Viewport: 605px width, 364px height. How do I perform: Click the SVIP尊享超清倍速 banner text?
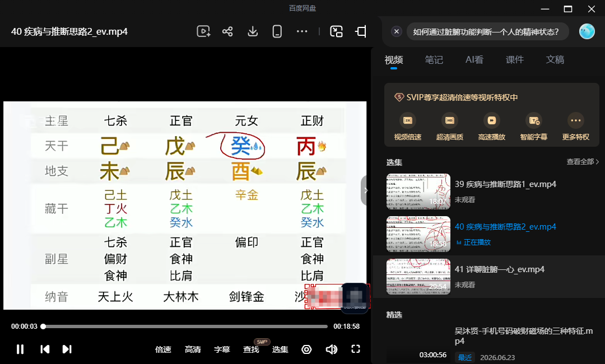pyautogui.click(x=462, y=97)
